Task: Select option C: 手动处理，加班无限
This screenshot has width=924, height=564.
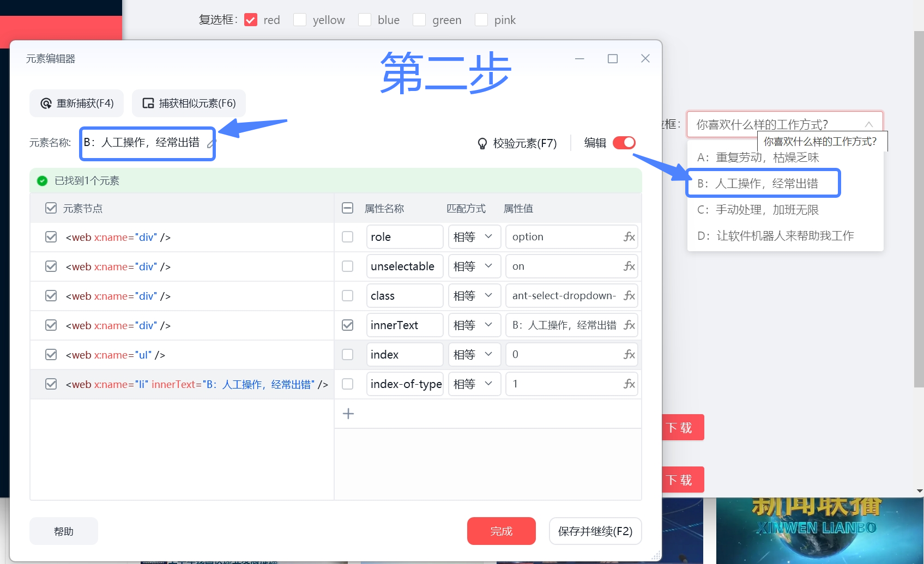Action: 758,210
